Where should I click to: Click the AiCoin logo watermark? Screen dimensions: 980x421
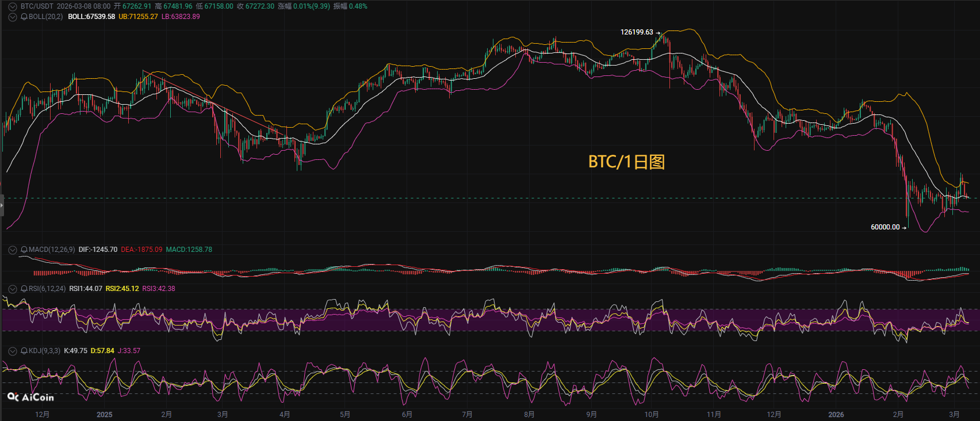31,397
